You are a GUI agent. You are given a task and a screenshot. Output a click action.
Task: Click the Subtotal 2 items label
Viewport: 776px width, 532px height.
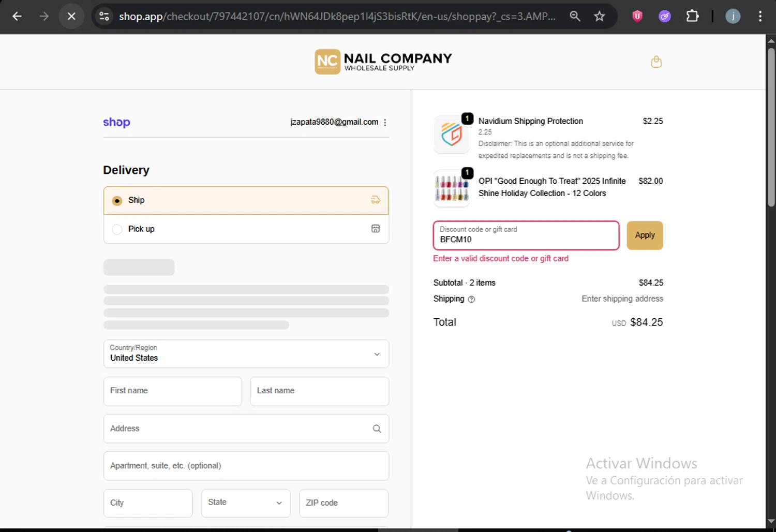tap(464, 283)
